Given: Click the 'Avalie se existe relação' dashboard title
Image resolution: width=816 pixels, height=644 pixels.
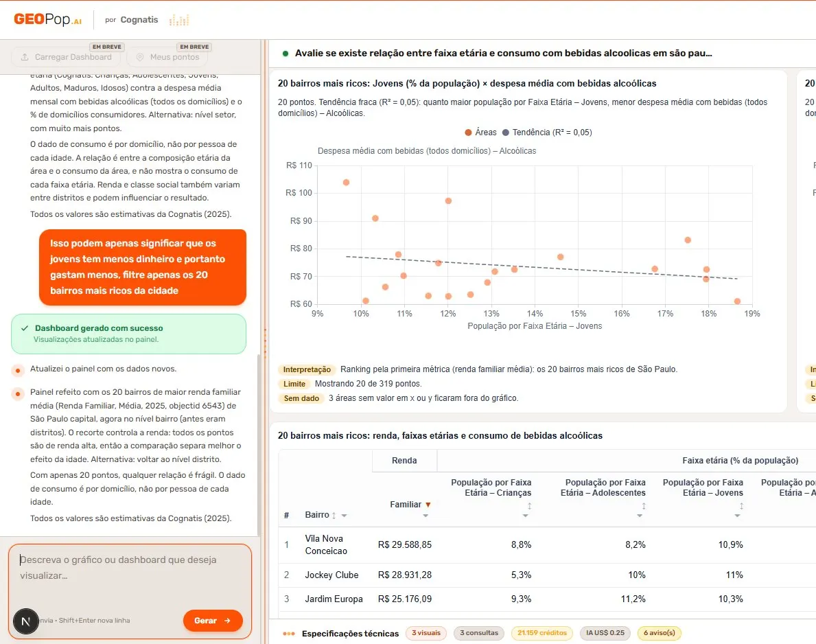Looking at the screenshot, I should pos(503,53).
